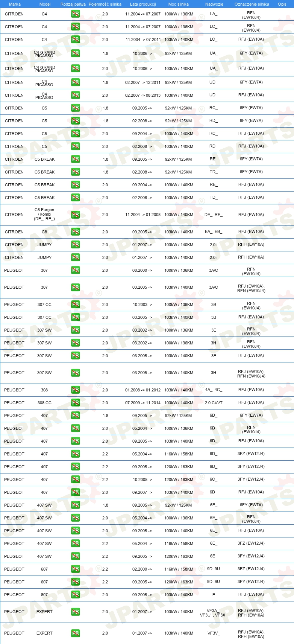Click the Rodzaj paliwa column header
The image size is (294, 644).
click(x=73, y=4)
